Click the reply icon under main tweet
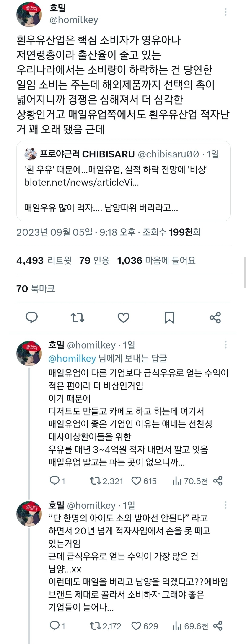The height and width of the screenshot is (644, 246). click(31, 318)
